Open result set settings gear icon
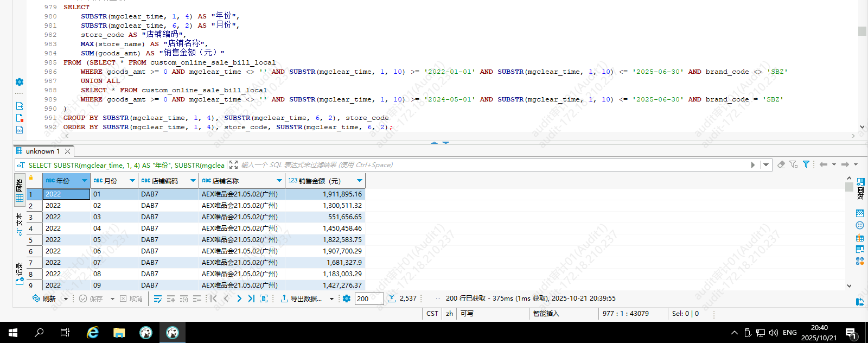Screen dimensions: 868x343 click(347, 298)
